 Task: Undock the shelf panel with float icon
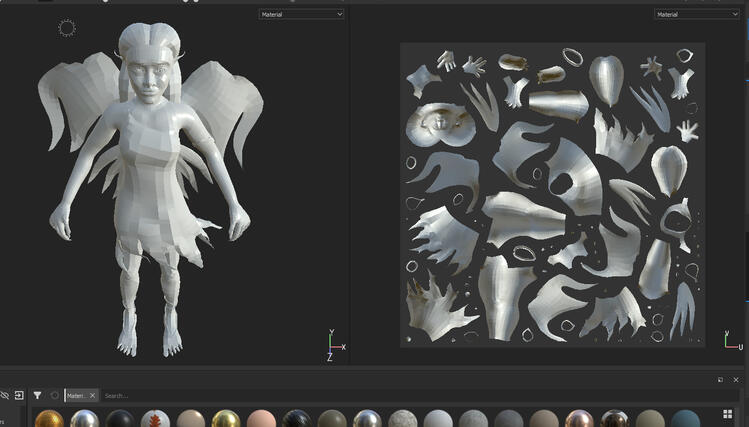point(720,380)
